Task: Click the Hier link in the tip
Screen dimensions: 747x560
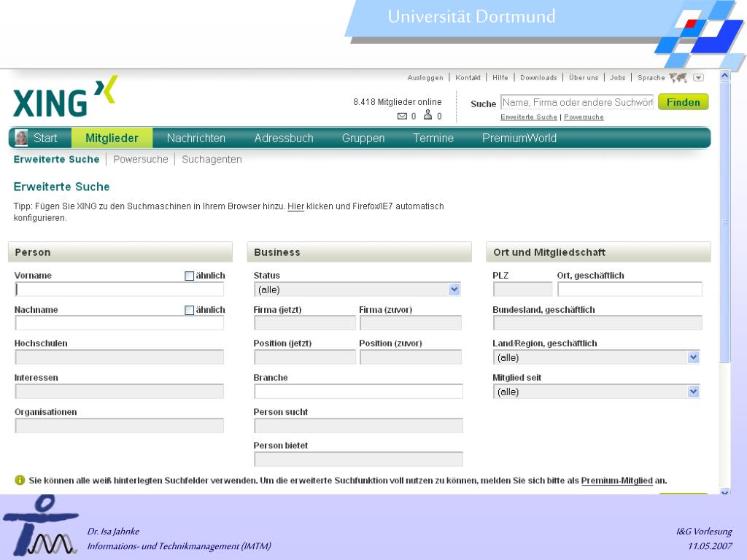Action: (x=295, y=206)
